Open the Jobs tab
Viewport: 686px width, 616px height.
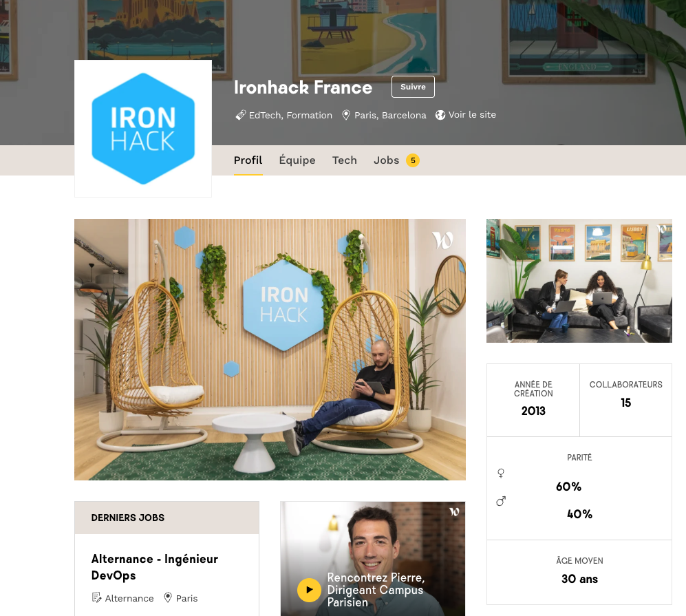[386, 160]
